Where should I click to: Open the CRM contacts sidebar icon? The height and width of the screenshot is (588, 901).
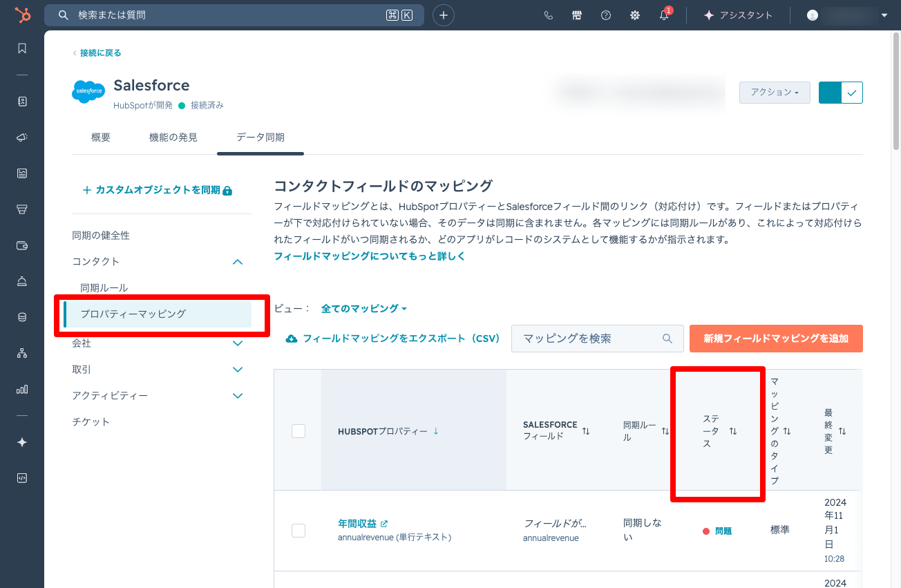tap(22, 102)
